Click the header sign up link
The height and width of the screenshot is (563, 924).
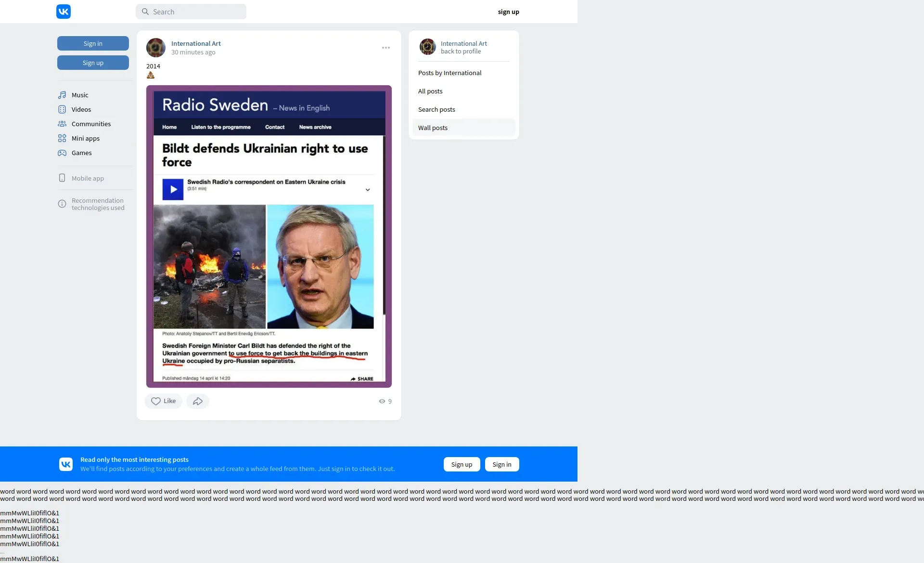coord(508,12)
